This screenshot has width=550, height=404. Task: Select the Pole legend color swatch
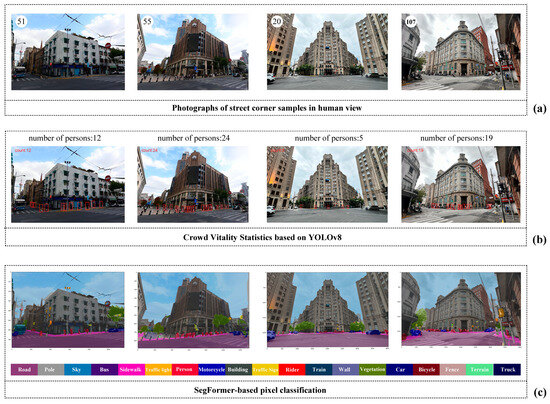[51, 370]
